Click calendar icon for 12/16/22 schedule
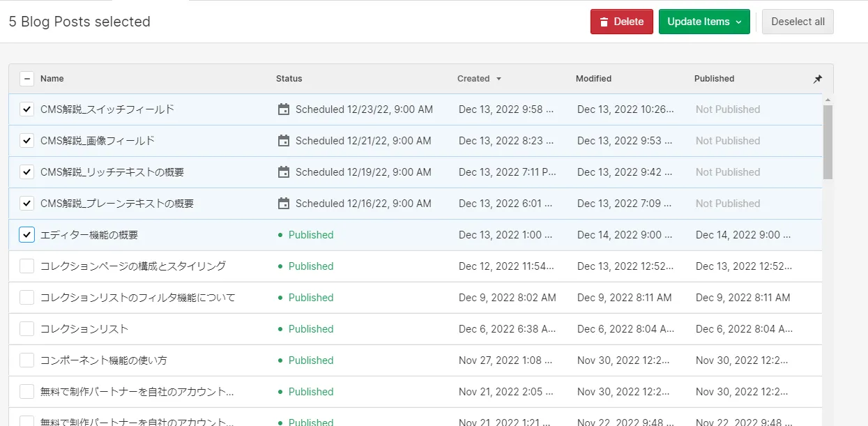The width and height of the screenshot is (868, 426). pos(283,204)
